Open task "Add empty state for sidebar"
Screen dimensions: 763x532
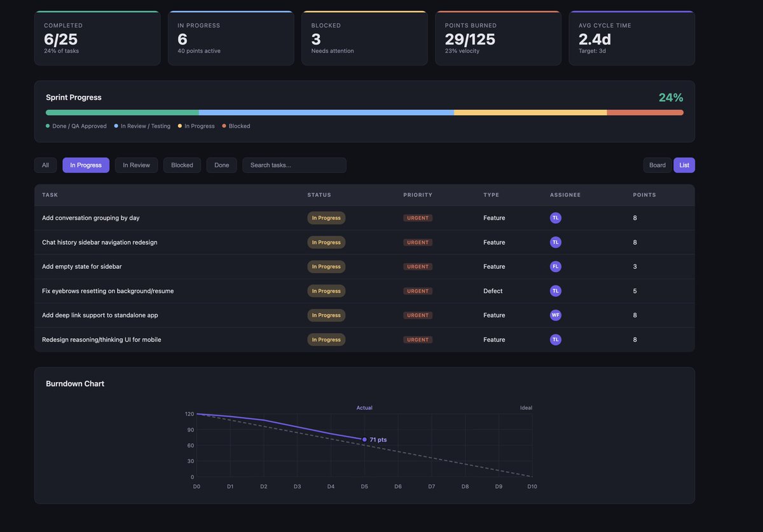(x=82, y=266)
